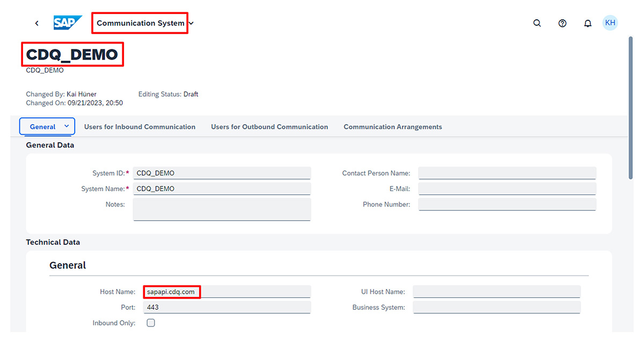Click the E-Mail input field

[507, 188]
